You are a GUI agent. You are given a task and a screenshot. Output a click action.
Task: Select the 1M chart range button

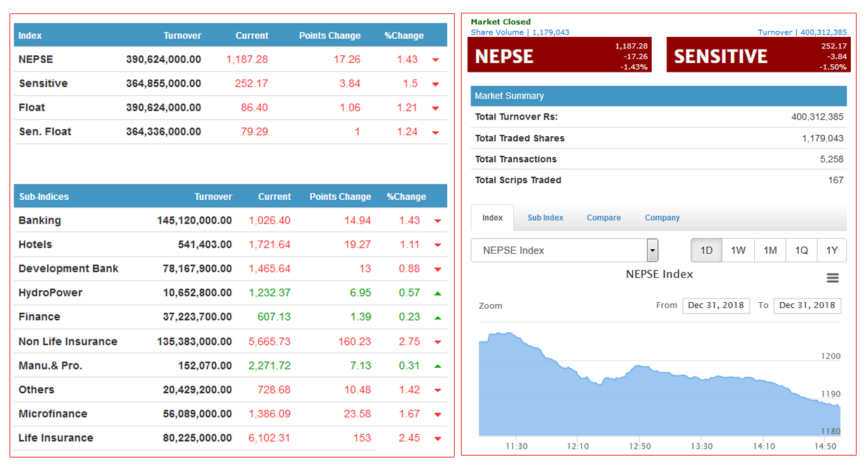770,251
